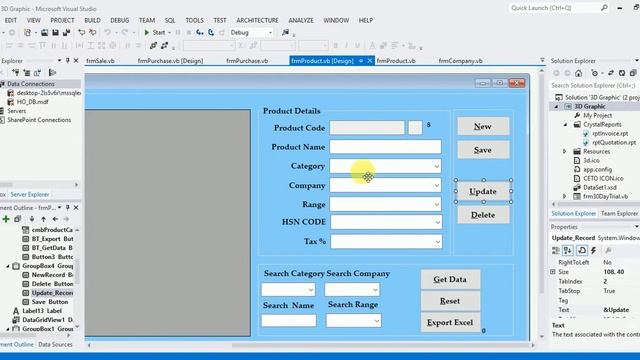Click the New Project toolbar icon

coord(27,32)
